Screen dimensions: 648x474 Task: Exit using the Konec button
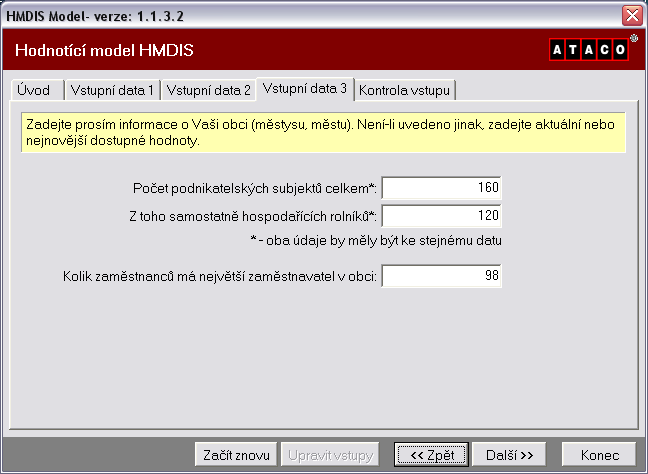(599, 455)
